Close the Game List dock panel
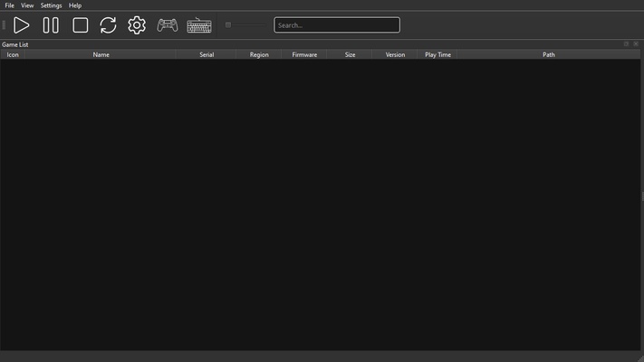Image resolution: width=644 pixels, height=362 pixels. [636, 43]
